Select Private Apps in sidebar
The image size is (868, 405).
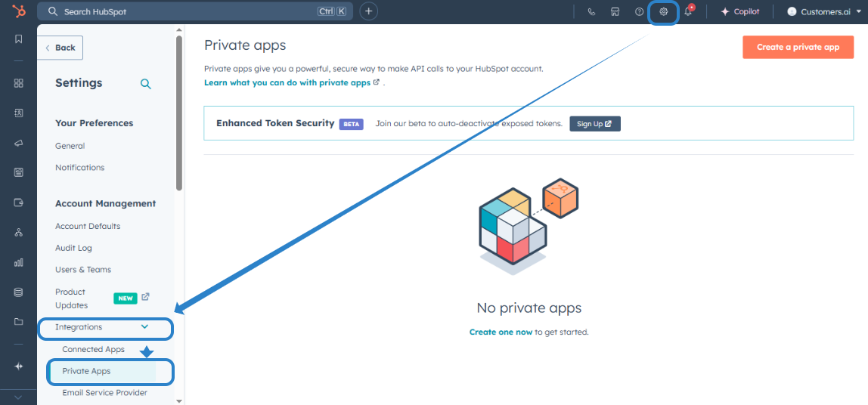click(86, 371)
